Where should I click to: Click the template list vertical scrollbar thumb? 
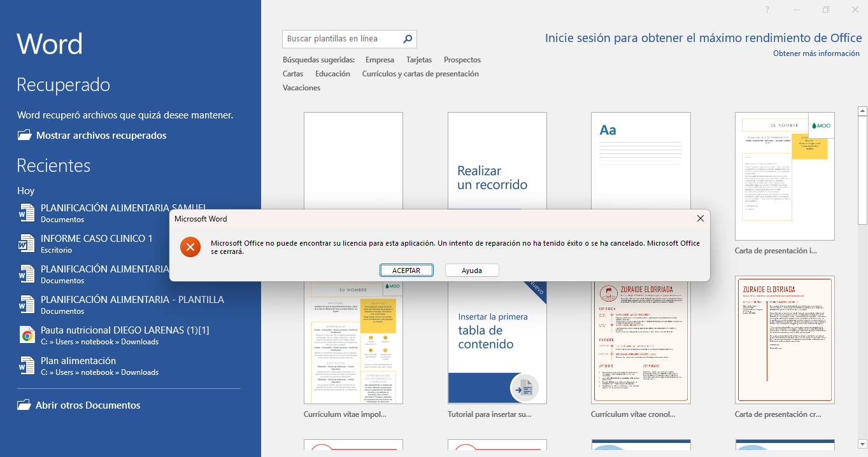point(862,170)
